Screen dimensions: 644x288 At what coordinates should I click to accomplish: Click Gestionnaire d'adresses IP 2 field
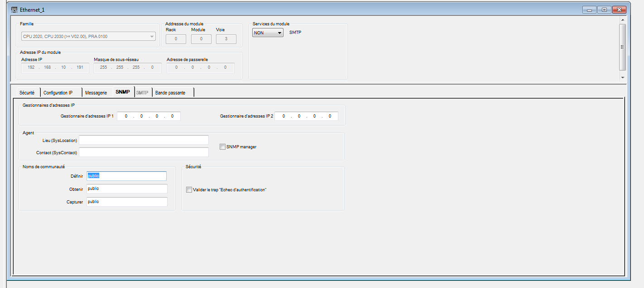click(306, 116)
